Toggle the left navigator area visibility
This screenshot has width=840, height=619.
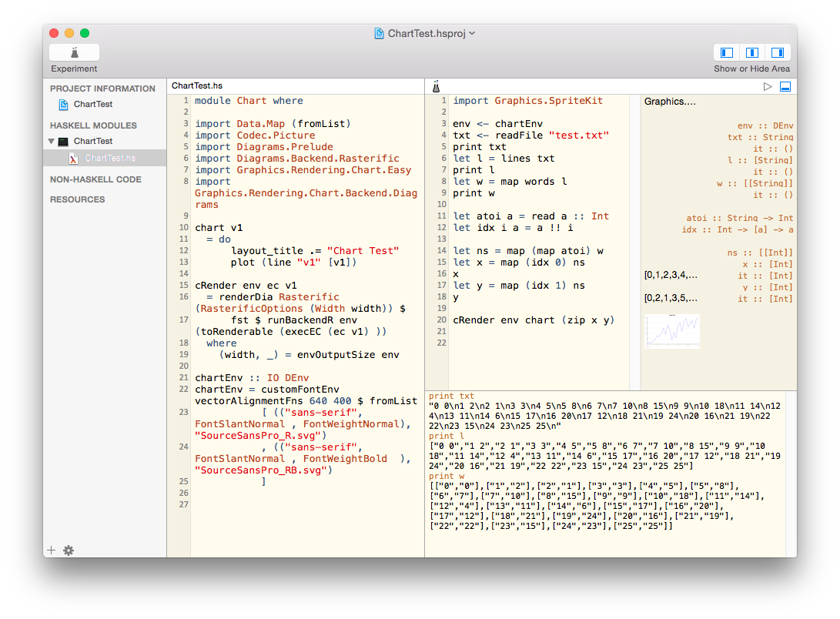click(726, 52)
